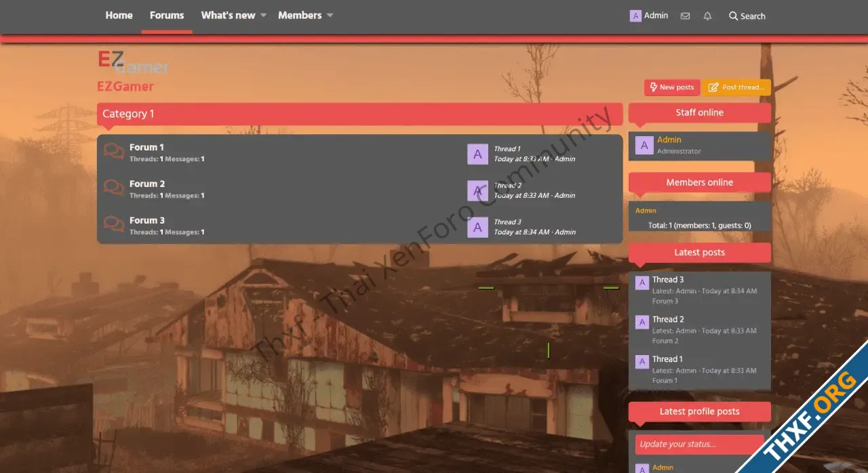Open Thread 3 in Forum 3 row
The width and height of the screenshot is (868, 473).
pos(507,222)
